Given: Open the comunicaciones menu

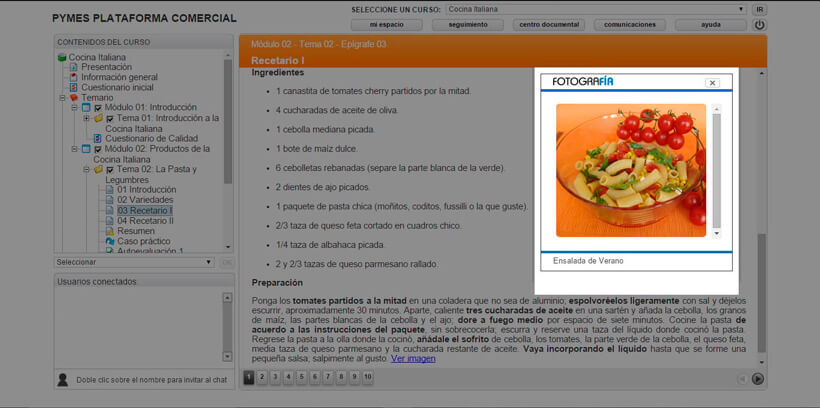Looking at the screenshot, I should tap(630, 25).
